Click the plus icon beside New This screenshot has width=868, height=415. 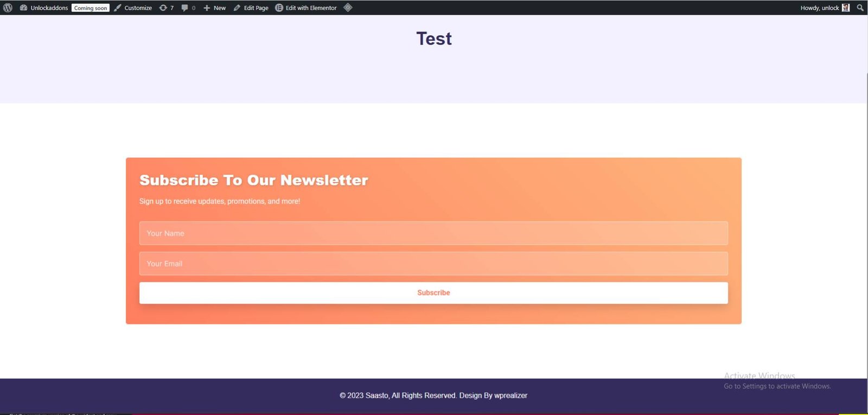[x=207, y=8]
